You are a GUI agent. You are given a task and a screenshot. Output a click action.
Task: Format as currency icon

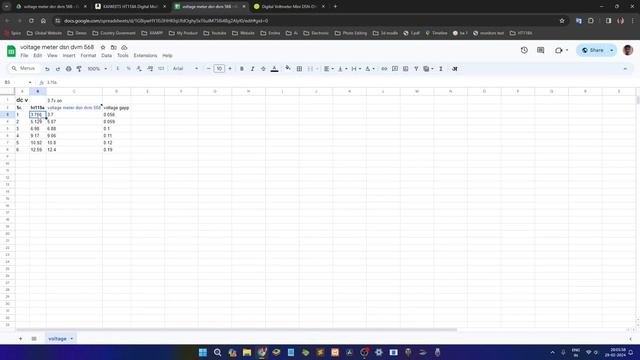coord(118,69)
